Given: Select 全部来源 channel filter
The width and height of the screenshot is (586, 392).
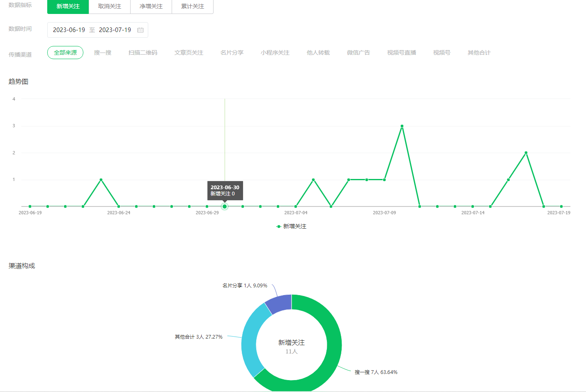Looking at the screenshot, I should point(65,53).
